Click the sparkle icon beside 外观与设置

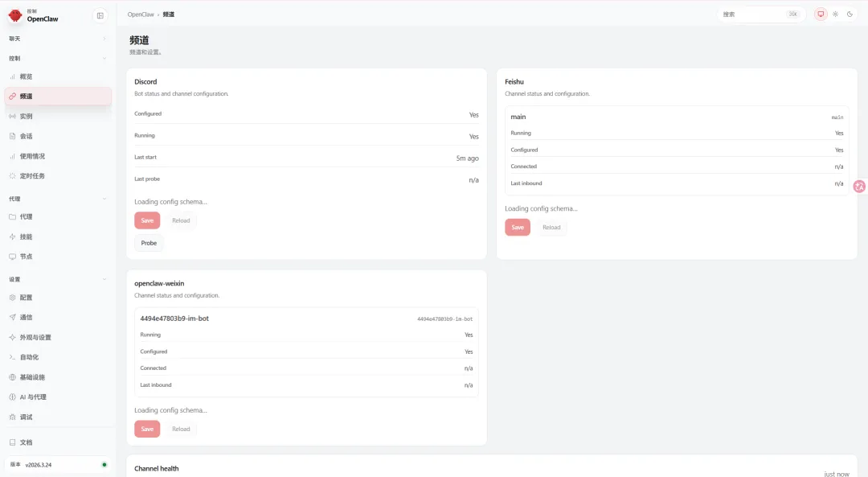point(12,337)
